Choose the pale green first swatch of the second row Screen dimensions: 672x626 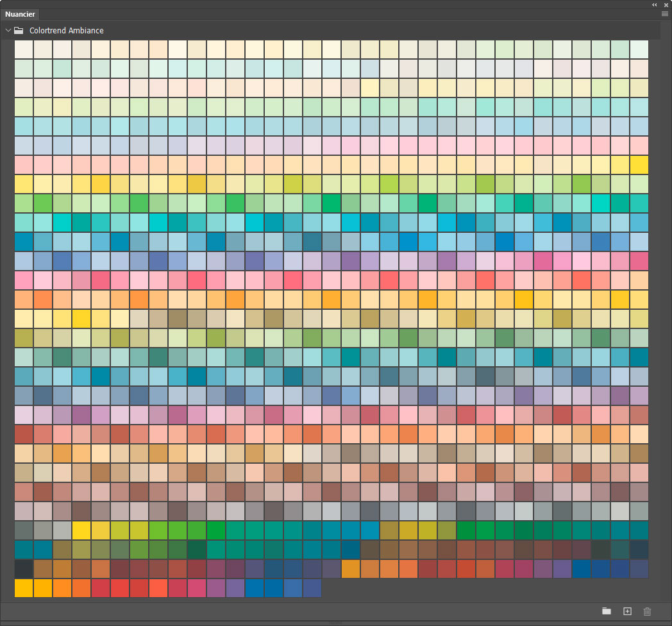pos(24,69)
